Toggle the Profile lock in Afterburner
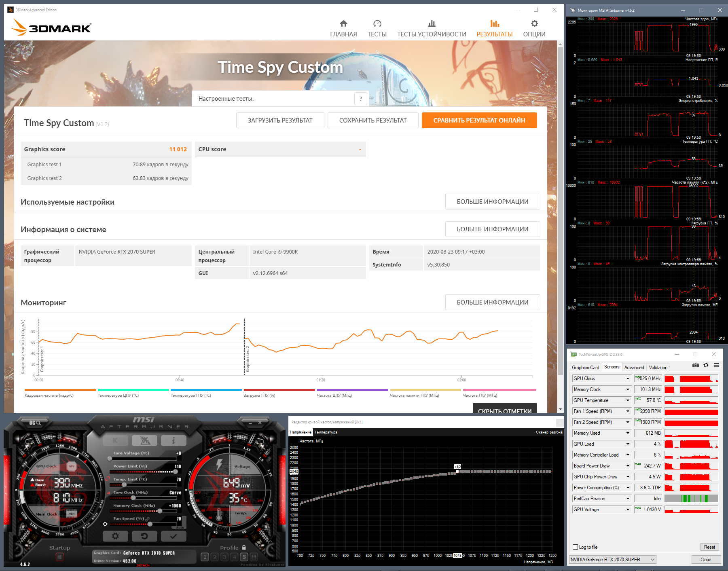The image size is (728, 571). (x=244, y=548)
